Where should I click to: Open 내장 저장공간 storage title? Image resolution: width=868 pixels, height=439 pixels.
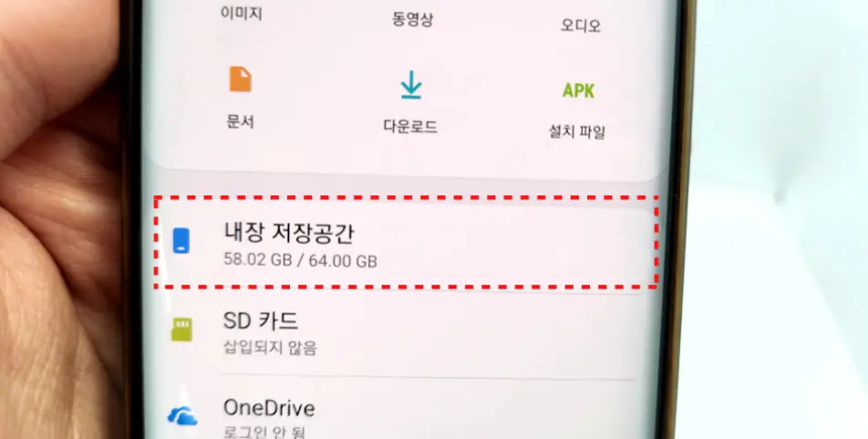[x=288, y=232]
